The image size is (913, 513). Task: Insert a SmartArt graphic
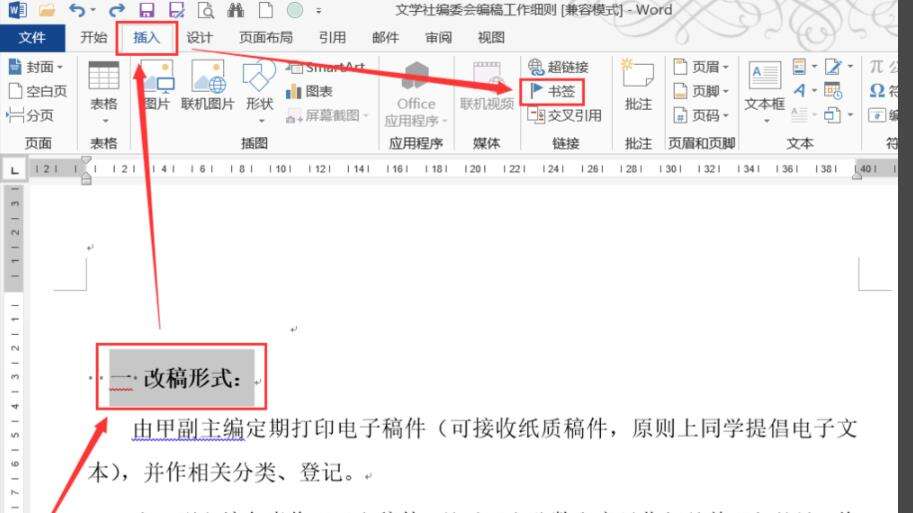326,68
